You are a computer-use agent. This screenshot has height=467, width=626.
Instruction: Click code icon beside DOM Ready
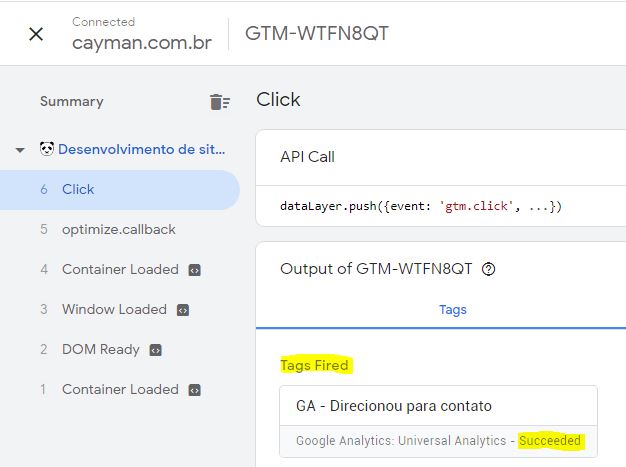[x=155, y=350]
